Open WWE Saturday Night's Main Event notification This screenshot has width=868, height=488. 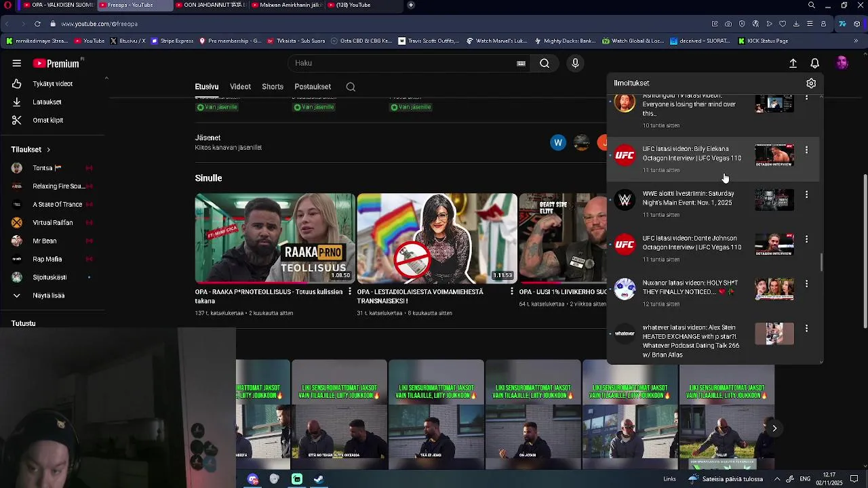pyautogui.click(x=713, y=203)
